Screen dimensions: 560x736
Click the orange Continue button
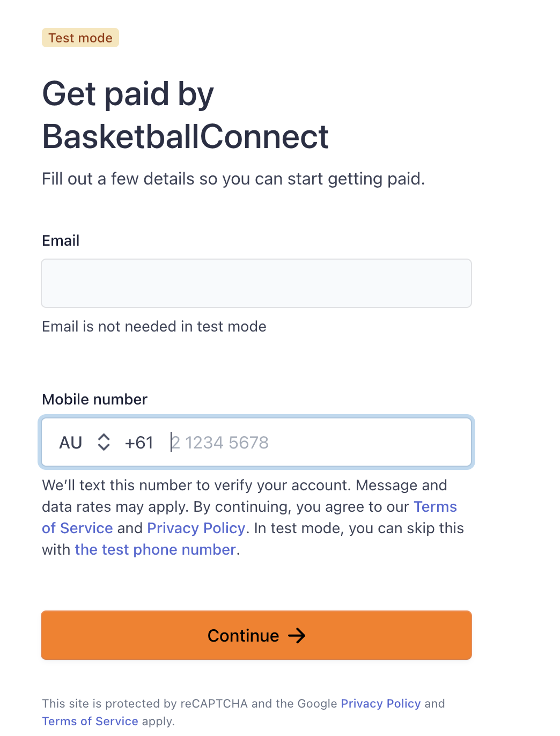256,635
